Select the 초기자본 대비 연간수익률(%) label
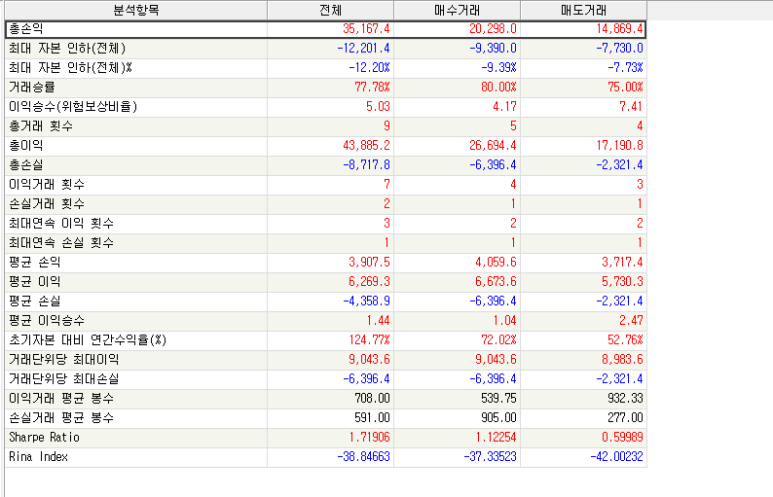This screenshot has width=773, height=497. (88, 340)
